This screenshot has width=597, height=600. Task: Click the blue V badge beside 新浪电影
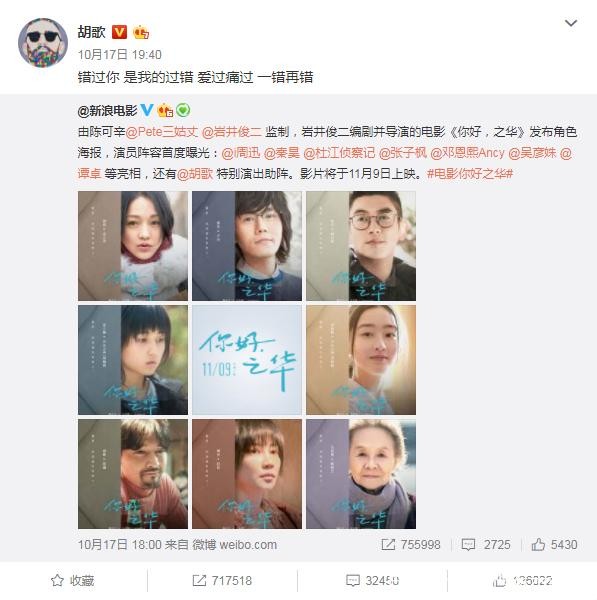147,110
